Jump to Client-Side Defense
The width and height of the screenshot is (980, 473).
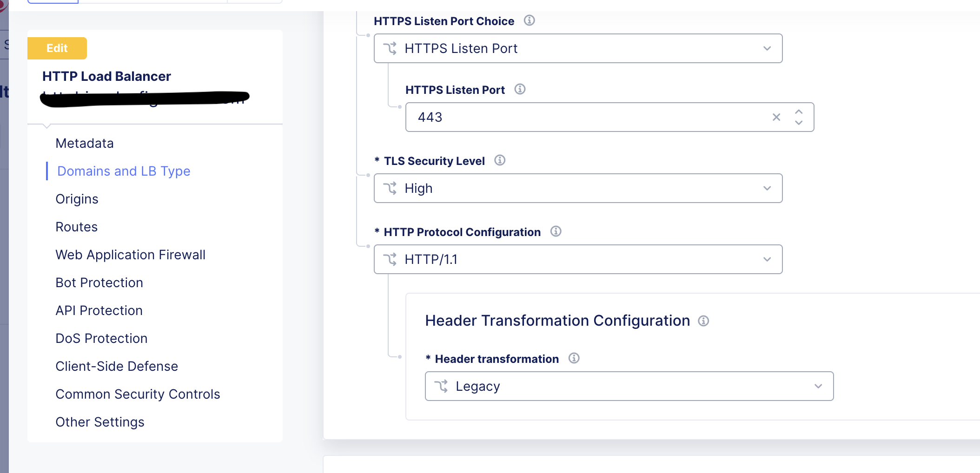pyautogui.click(x=117, y=366)
